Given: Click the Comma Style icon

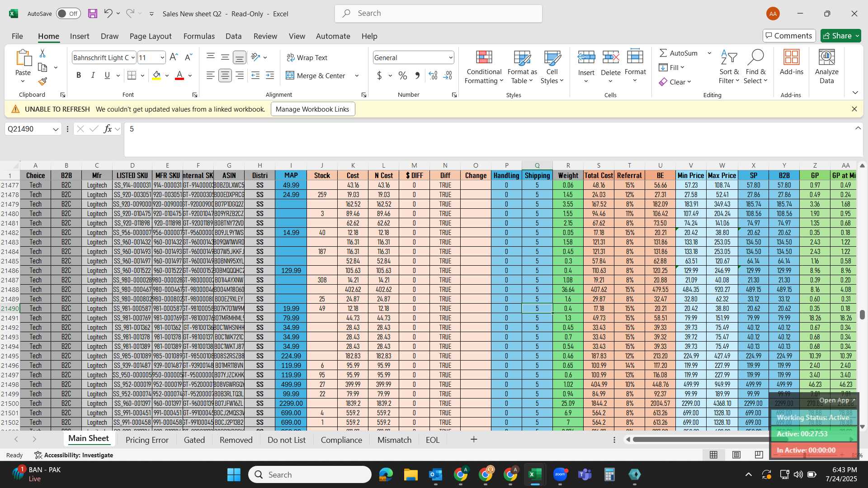Looking at the screenshot, I should 417,75.
